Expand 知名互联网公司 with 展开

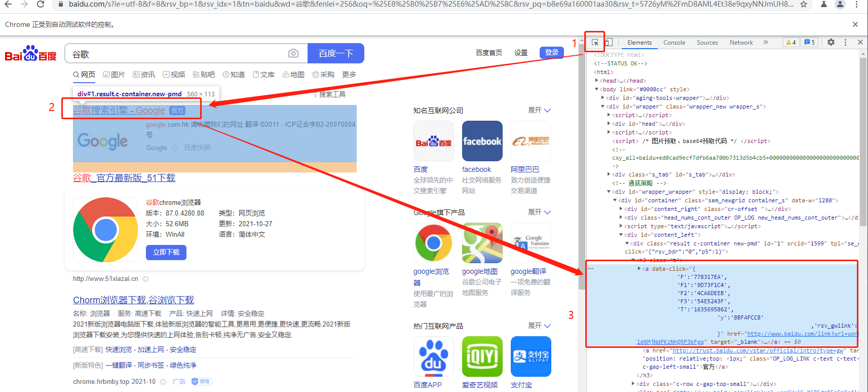click(539, 110)
